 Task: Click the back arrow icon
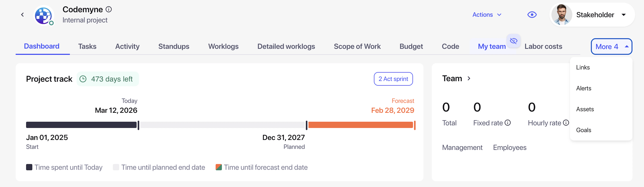click(23, 15)
